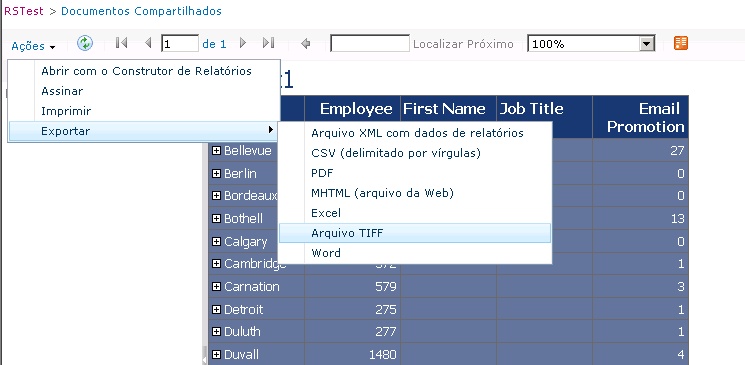The width and height of the screenshot is (745, 365).
Task: Expand the Calgary row
Action: (x=216, y=241)
